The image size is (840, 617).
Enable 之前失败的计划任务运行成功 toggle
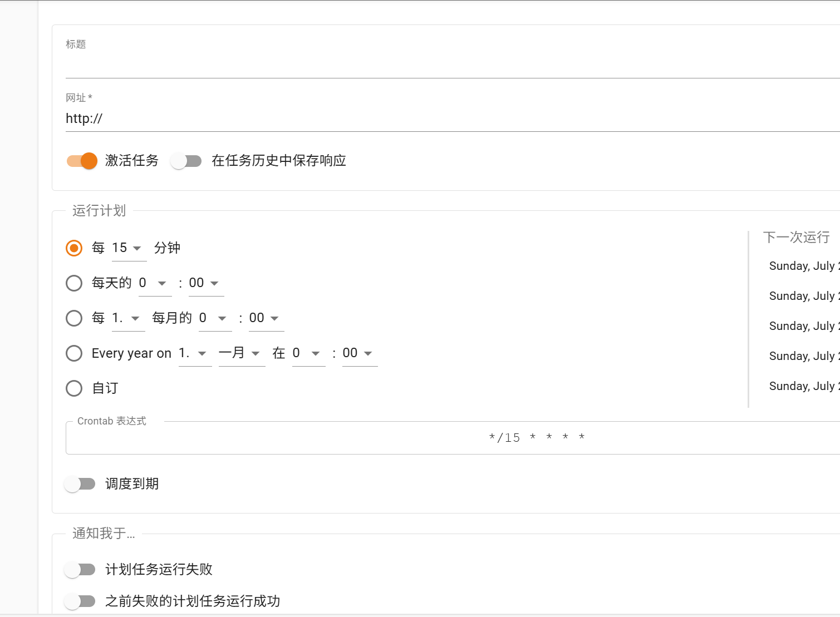(x=80, y=601)
